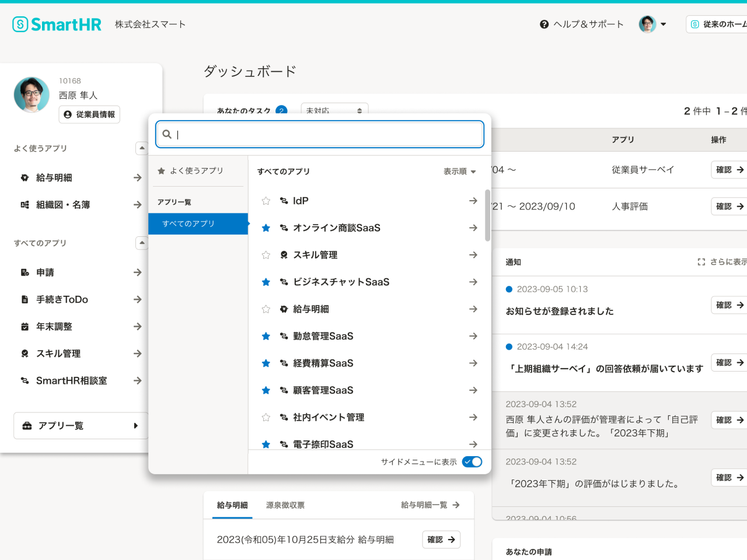Viewport: 747px width, 560px height.
Task: Click the 手続きToDo sidebar icon
Action: (25, 299)
